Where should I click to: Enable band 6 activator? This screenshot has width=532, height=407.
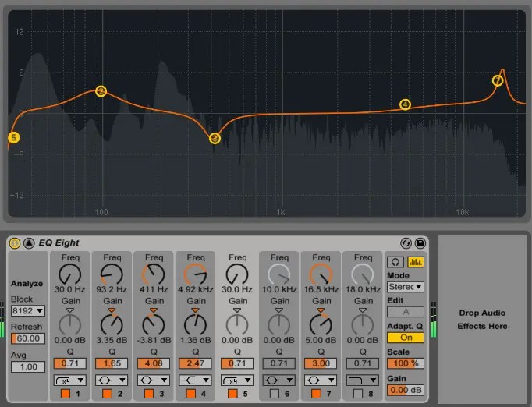pos(275,394)
